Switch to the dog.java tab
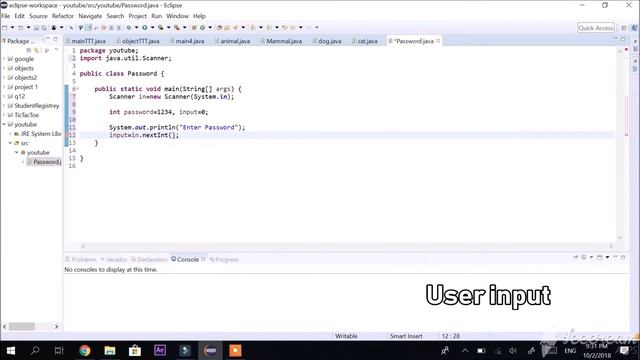The height and width of the screenshot is (360, 640). [x=327, y=41]
